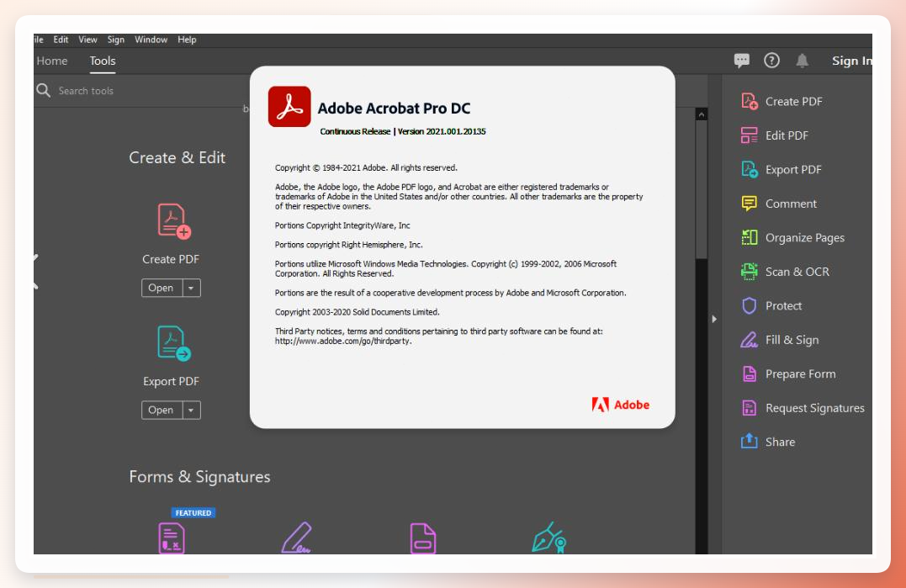Image resolution: width=906 pixels, height=588 pixels.
Task: Open the Certificates fountain pen icon
Action: [x=549, y=538]
